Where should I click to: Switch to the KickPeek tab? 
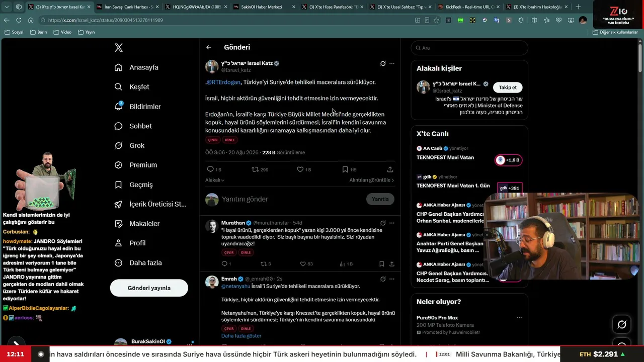click(468, 7)
